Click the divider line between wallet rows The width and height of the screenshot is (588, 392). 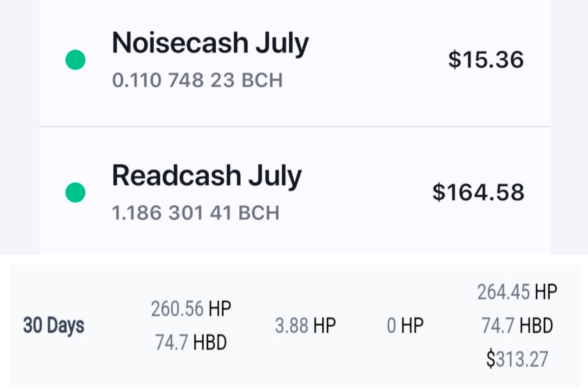click(x=295, y=126)
